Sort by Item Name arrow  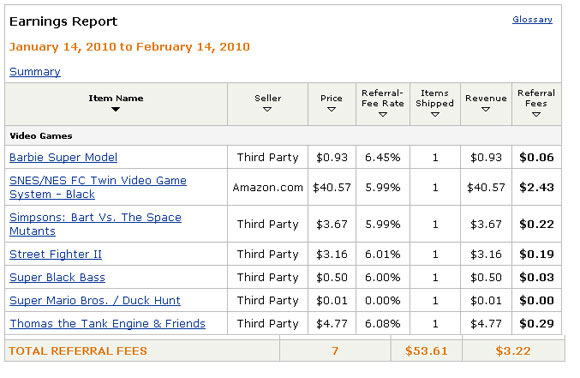(115, 109)
